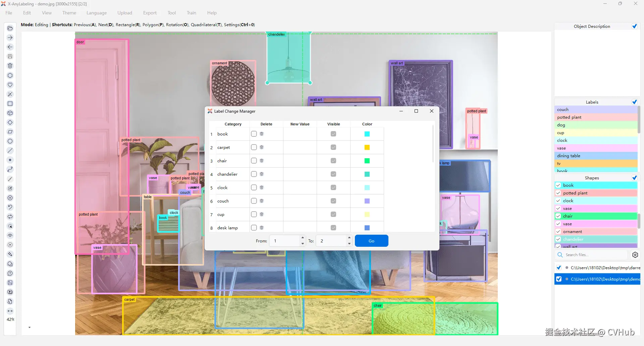Select the Circle shape tool
This screenshot has width=644, height=346.
pyautogui.click(x=10, y=141)
